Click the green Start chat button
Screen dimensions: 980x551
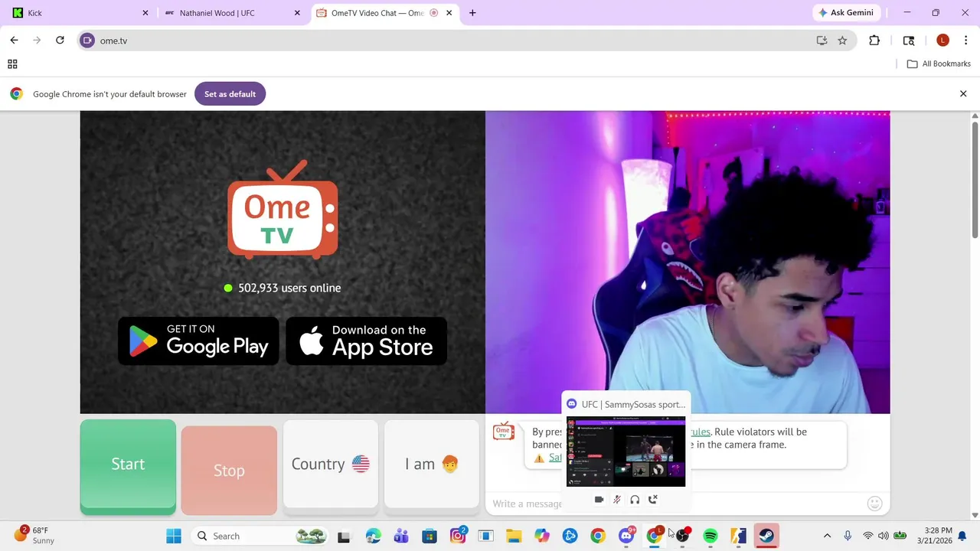(128, 466)
